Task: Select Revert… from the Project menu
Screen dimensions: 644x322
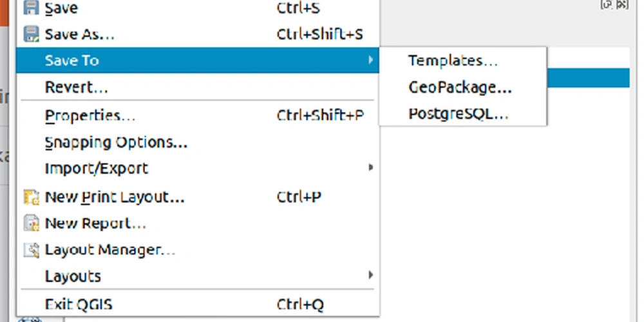Action: (77, 87)
